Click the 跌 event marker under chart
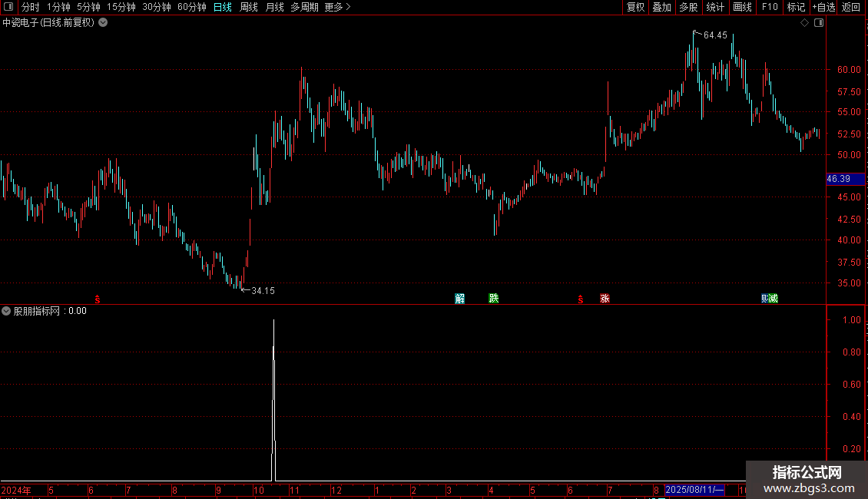The image size is (868, 499). coord(494,299)
